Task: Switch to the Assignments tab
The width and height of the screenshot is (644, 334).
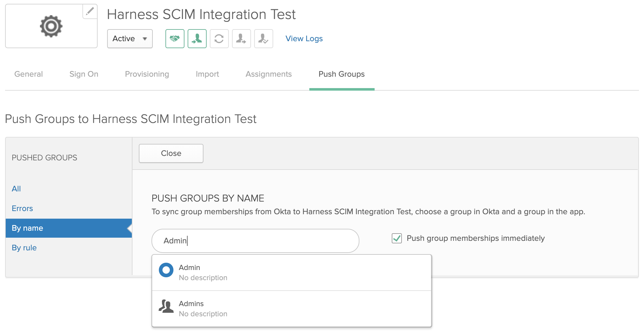Action: coord(269,74)
